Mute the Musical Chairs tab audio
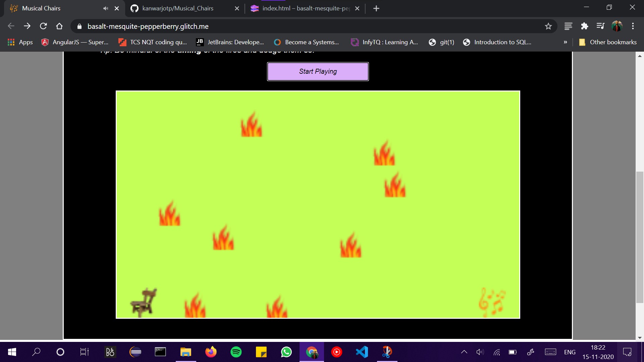Viewport: 644px width, 362px height. click(x=106, y=8)
